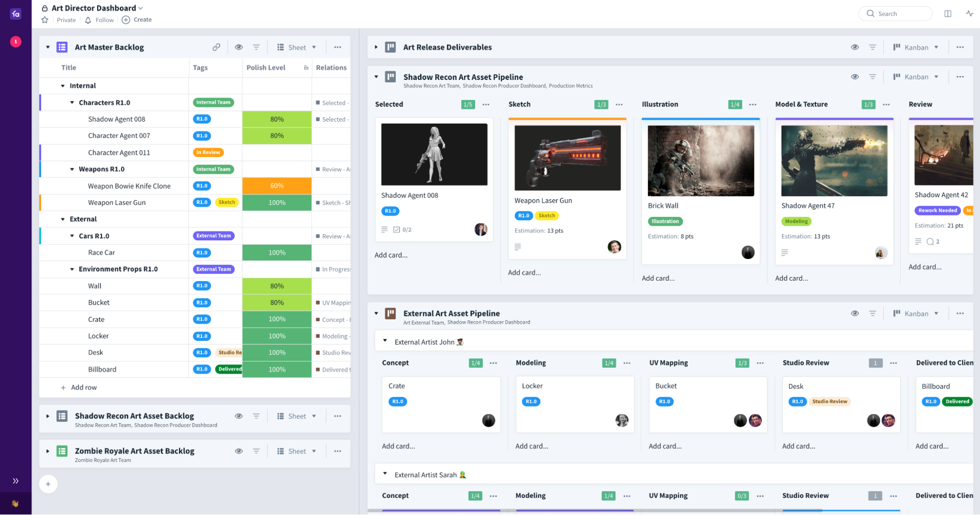Toggle visibility eye on Zombie Royale Art Asset Backlog
This screenshot has height=515, width=980.
tap(239, 451)
